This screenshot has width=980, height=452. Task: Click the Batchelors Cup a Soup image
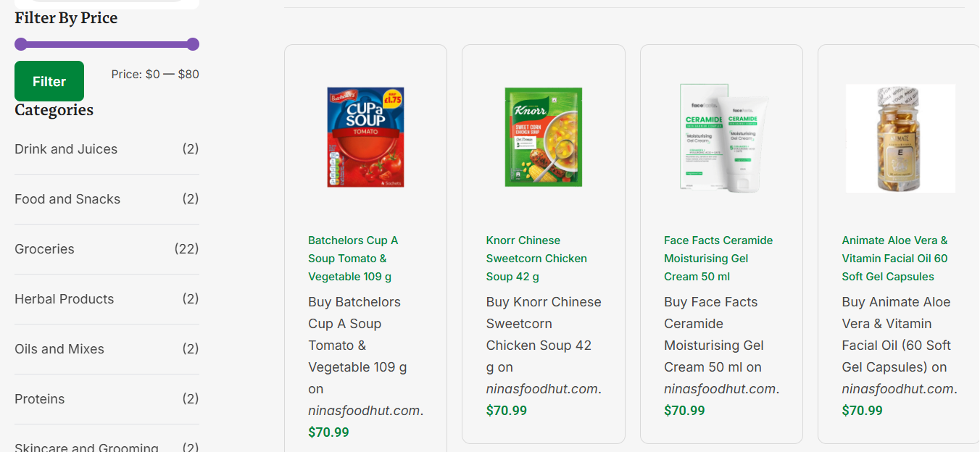[365, 138]
